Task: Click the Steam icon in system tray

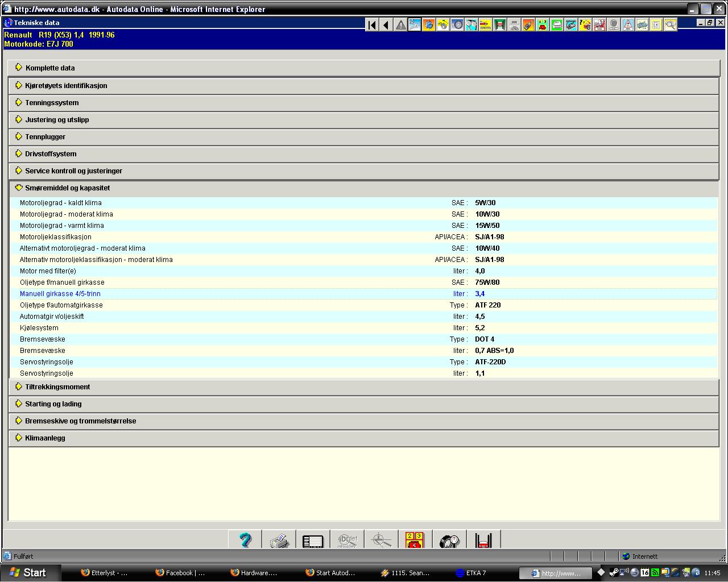Action: [x=614, y=573]
